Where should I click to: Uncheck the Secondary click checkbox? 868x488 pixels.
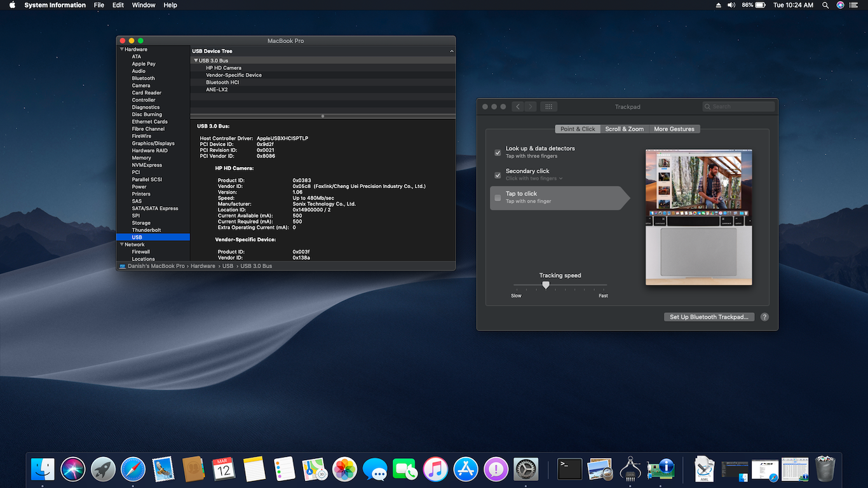pyautogui.click(x=498, y=175)
